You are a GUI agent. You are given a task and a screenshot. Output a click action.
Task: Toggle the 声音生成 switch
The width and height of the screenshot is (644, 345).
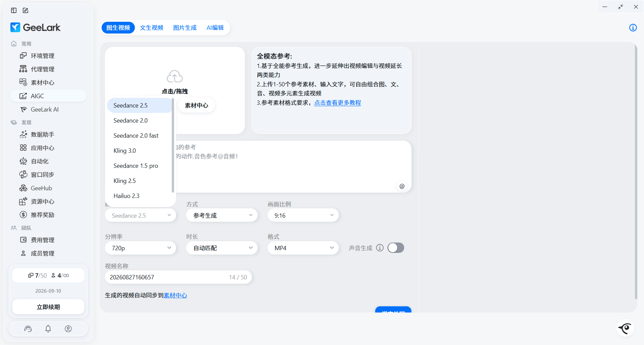pyautogui.click(x=396, y=248)
